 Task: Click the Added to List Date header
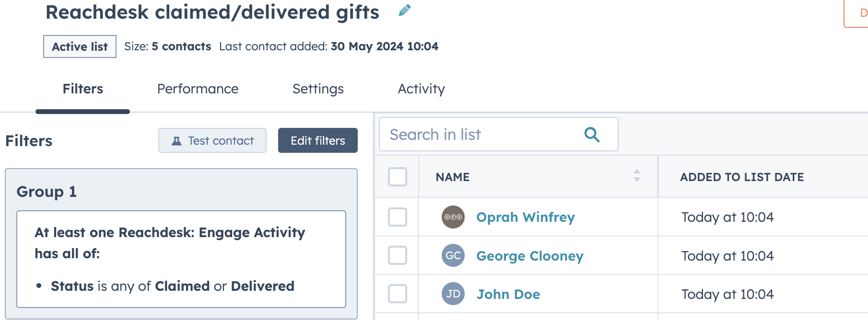(x=741, y=177)
